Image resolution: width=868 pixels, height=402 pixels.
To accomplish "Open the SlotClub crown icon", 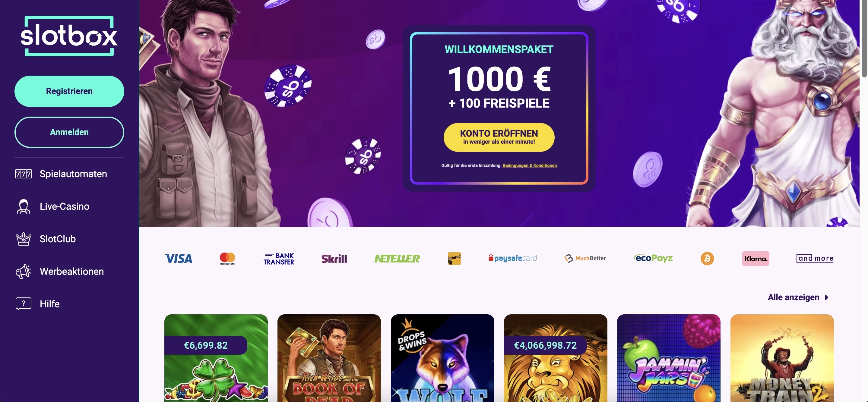I will pos(23,239).
